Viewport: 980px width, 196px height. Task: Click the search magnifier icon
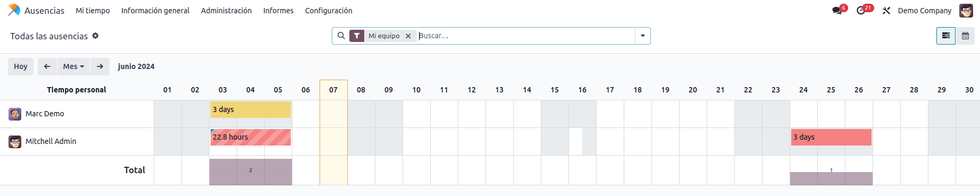(x=341, y=36)
